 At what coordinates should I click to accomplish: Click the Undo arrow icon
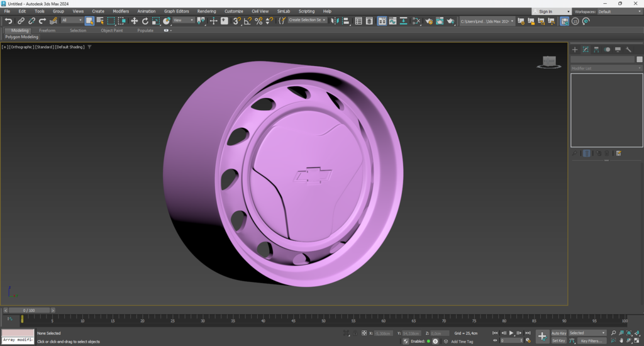point(9,21)
